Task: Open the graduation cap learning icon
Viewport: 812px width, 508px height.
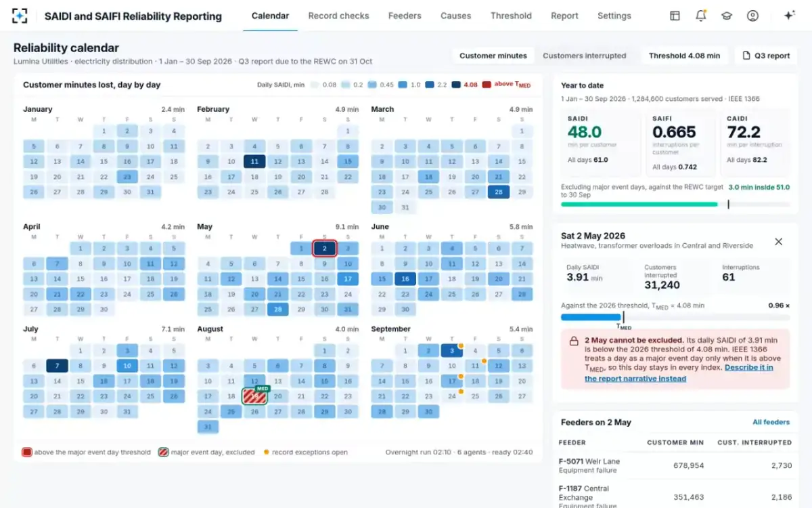Action: [727, 16]
